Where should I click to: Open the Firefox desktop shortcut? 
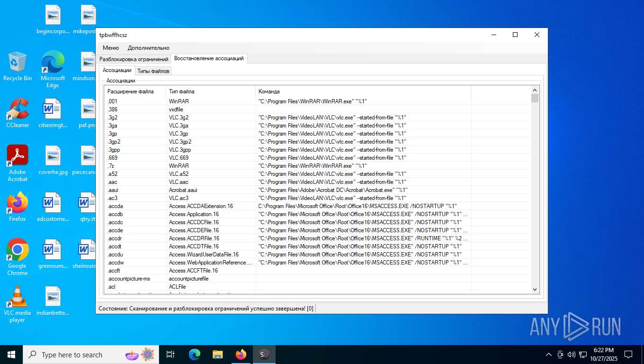(18, 207)
